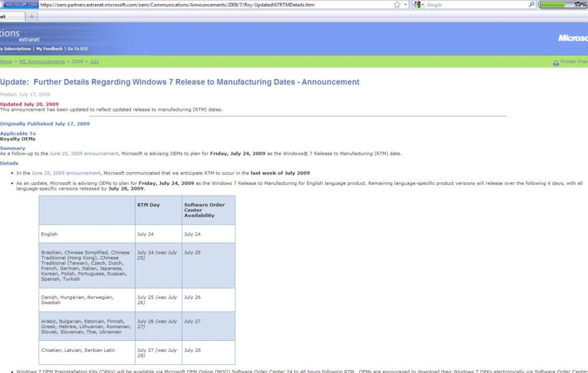This screenshot has width=588, height=373.
Task: Click 'Posted: July 17, 2009' text
Action: 25,95
